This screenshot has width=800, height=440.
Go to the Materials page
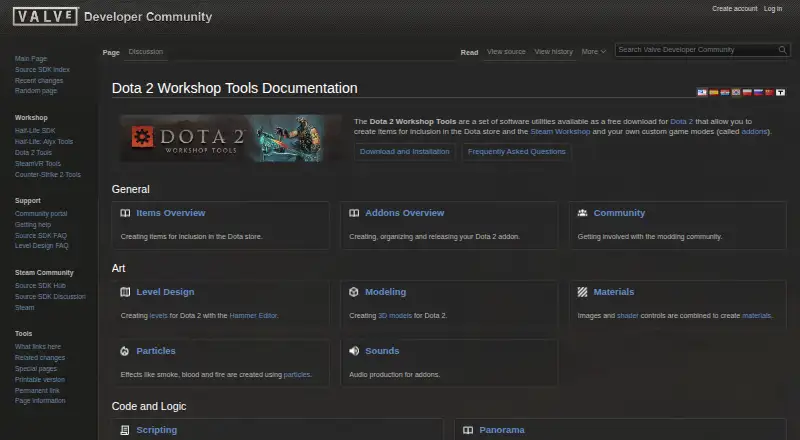tap(614, 292)
